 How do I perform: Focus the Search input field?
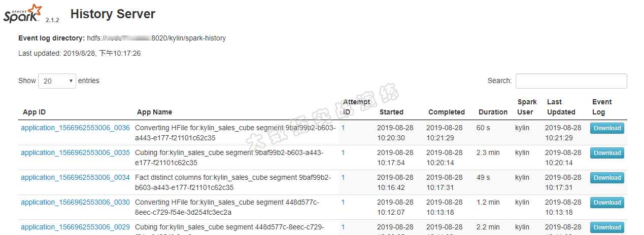pyautogui.click(x=571, y=81)
